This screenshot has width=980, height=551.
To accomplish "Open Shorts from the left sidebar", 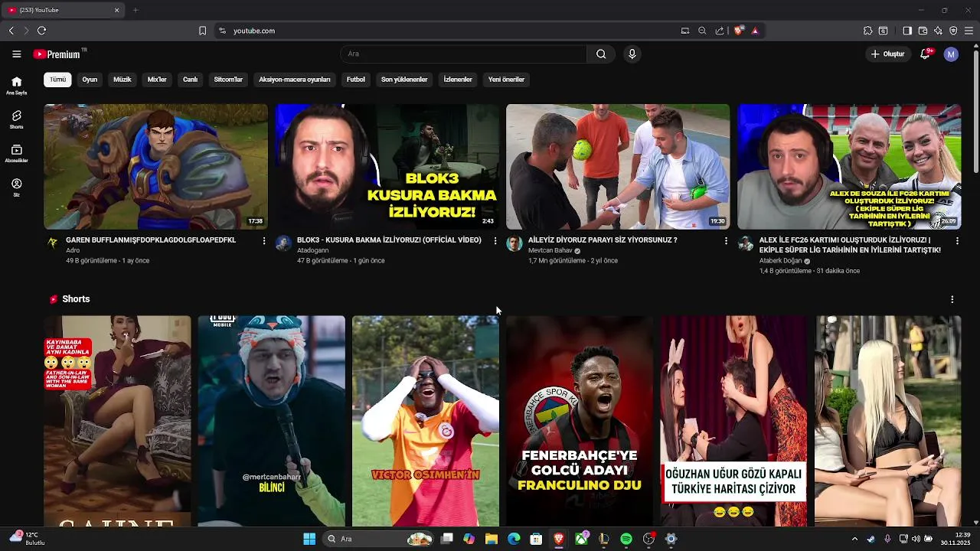I will (x=16, y=119).
